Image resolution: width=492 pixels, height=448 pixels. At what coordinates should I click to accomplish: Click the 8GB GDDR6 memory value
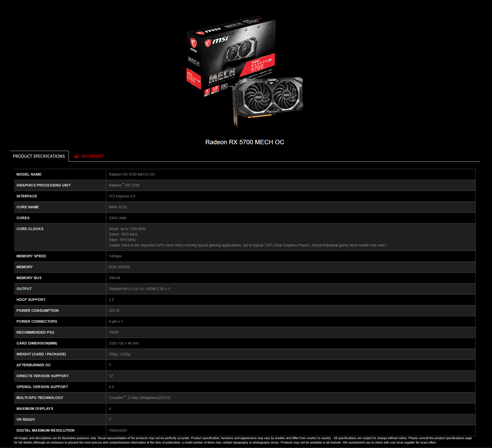coord(119,267)
